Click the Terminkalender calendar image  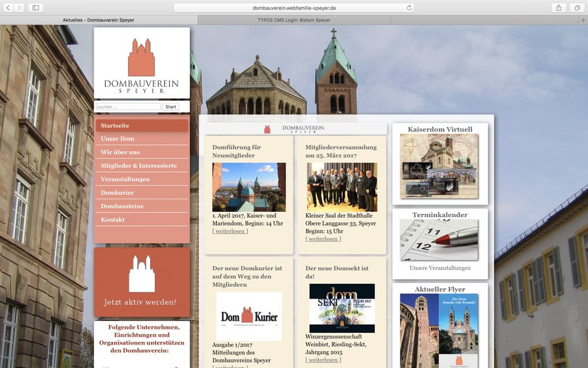pyautogui.click(x=439, y=240)
